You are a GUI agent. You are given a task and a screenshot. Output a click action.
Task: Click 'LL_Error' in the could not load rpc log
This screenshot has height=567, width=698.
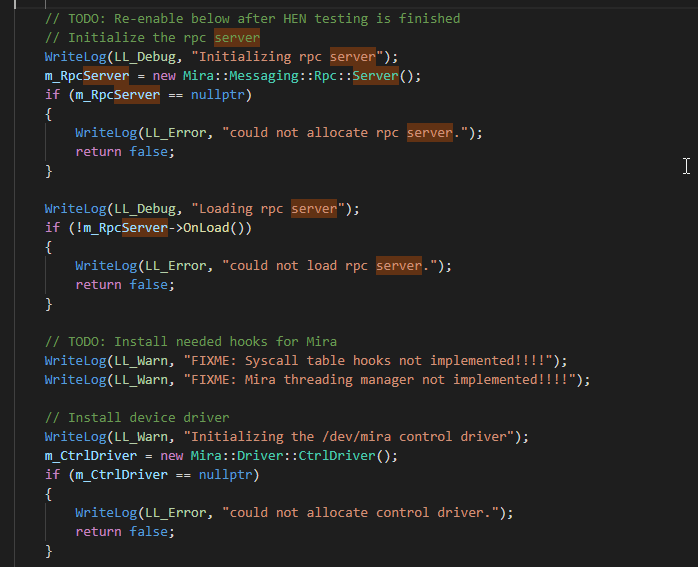pos(175,266)
